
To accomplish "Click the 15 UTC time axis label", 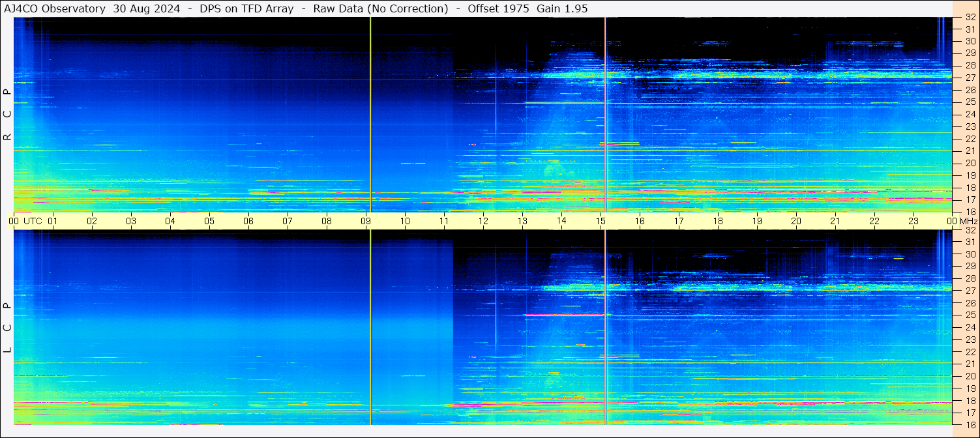I will (601, 222).
